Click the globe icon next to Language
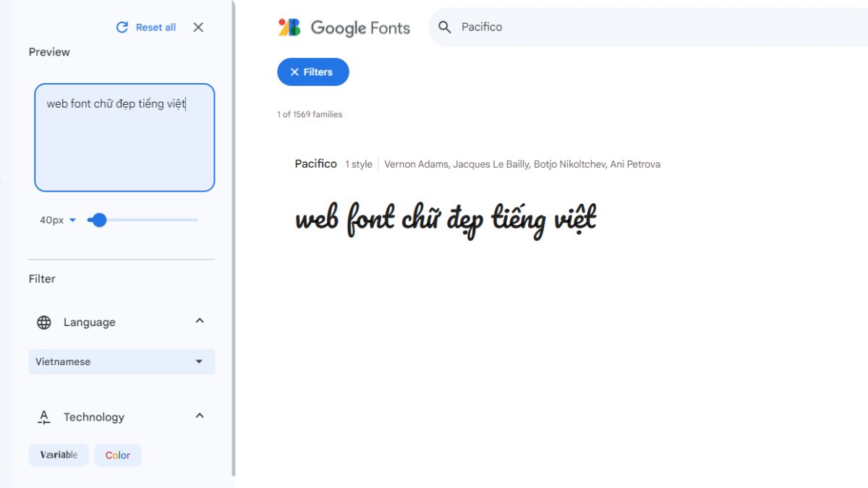Image resolution: width=868 pixels, height=488 pixels. (x=43, y=322)
